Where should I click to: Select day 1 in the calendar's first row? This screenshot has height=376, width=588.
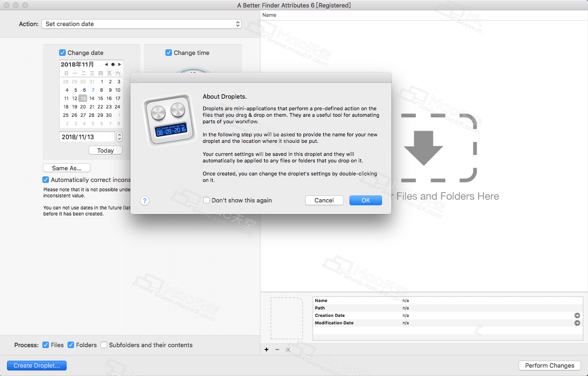tap(102, 81)
